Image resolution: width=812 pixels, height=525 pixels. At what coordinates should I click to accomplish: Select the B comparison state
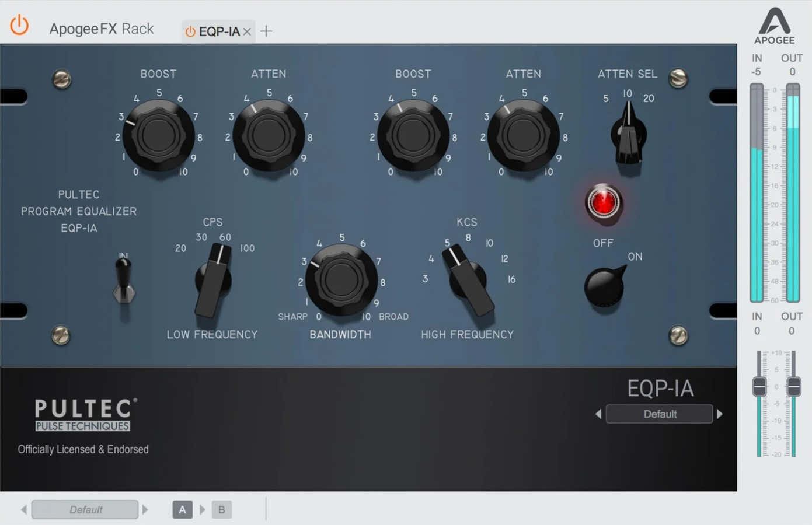[x=222, y=510]
